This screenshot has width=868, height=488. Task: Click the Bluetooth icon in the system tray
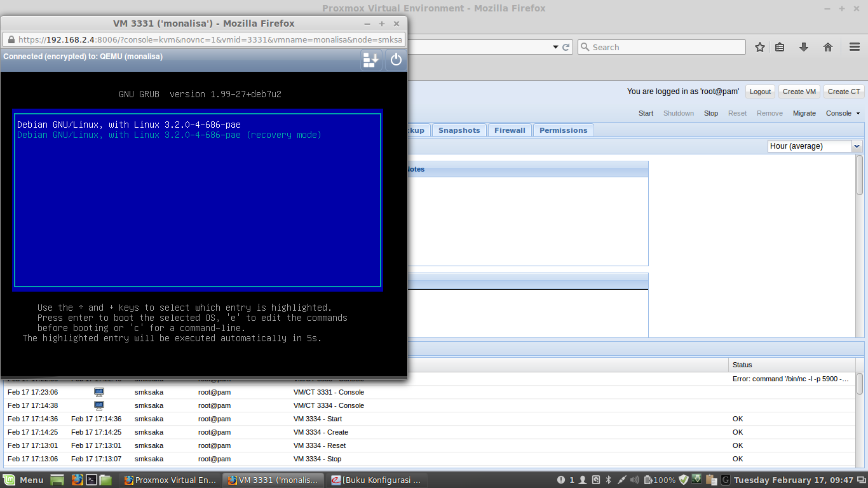608,480
